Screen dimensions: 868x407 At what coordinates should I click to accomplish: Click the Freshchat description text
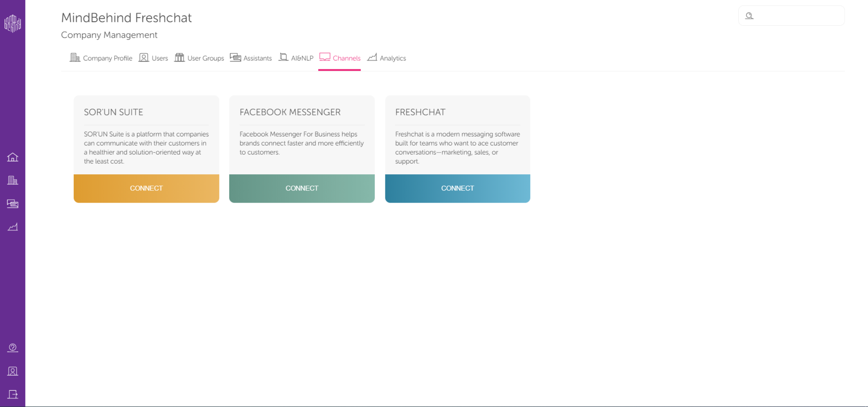tap(457, 147)
